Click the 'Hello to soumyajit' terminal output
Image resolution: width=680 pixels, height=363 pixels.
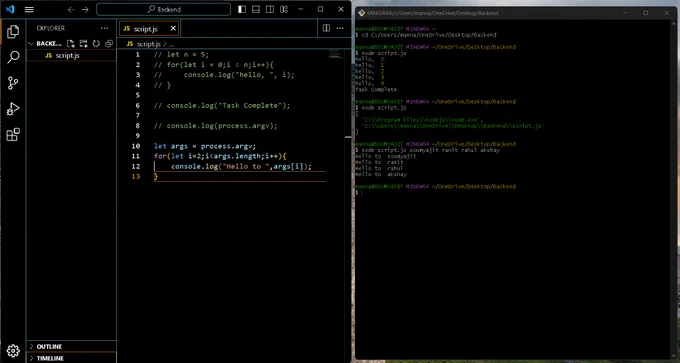(386, 156)
